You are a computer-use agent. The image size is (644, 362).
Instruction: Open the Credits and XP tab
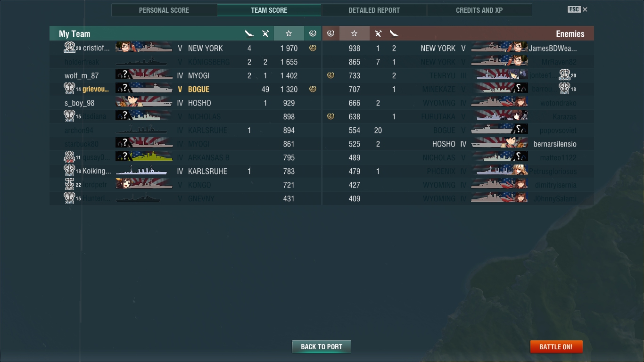coord(479,10)
